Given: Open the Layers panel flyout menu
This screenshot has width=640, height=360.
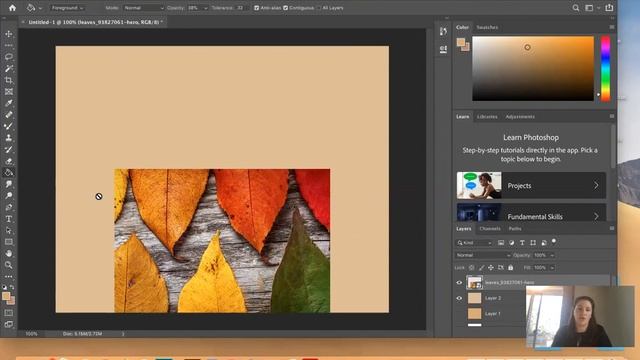Looking at the screenshot, I should (x=611, y=229).
